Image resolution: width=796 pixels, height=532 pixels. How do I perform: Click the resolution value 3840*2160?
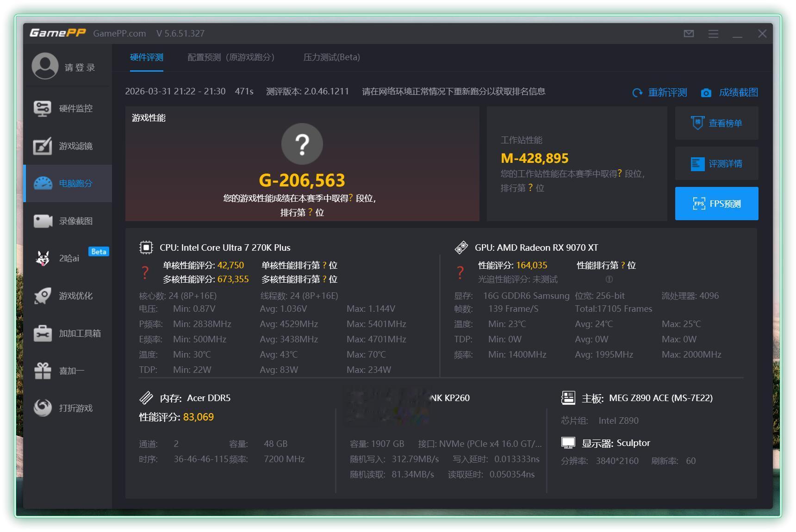617,461
